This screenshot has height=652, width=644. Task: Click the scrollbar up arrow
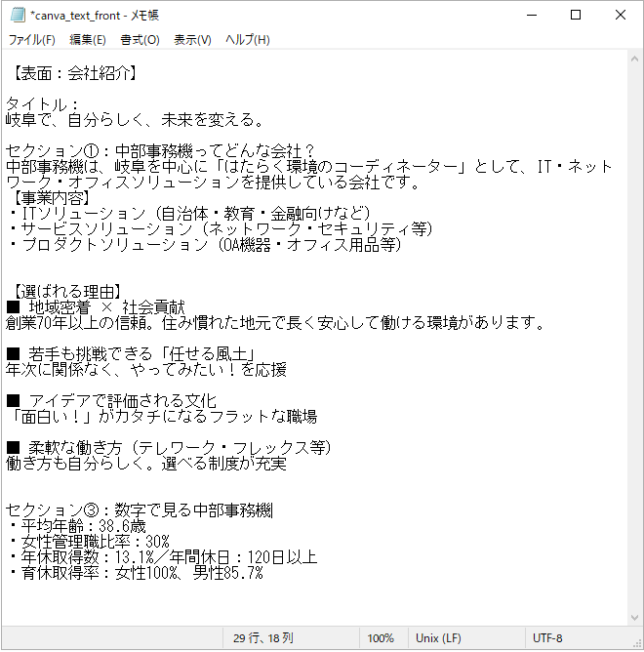[x=634, y=59]
